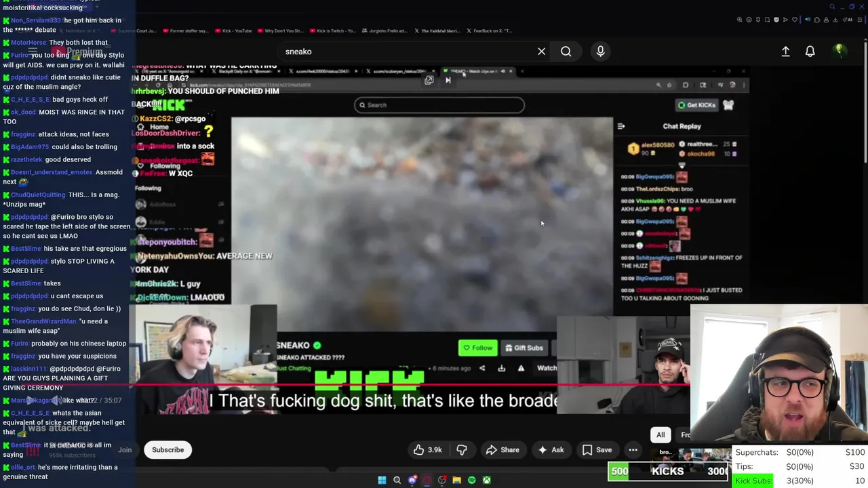Click the 'Superchats:' goal label
Image resolution: width=868 pixels, height=488 pixels.
757,452
